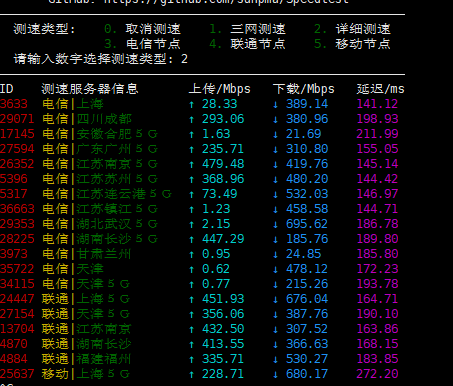Click the option '5. 移动节点'
This screenshot has height=386, width=453.
point(352,44)
